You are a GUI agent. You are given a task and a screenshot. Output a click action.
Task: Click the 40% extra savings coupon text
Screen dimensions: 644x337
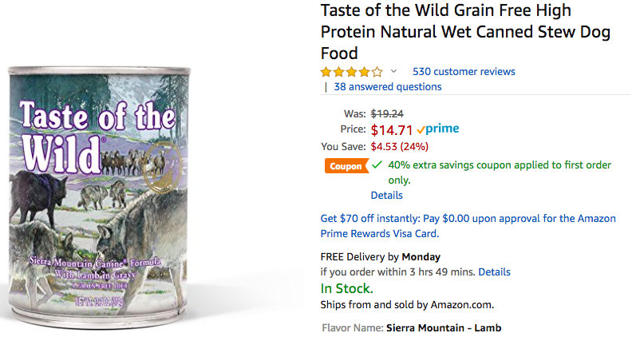point(499,165)
